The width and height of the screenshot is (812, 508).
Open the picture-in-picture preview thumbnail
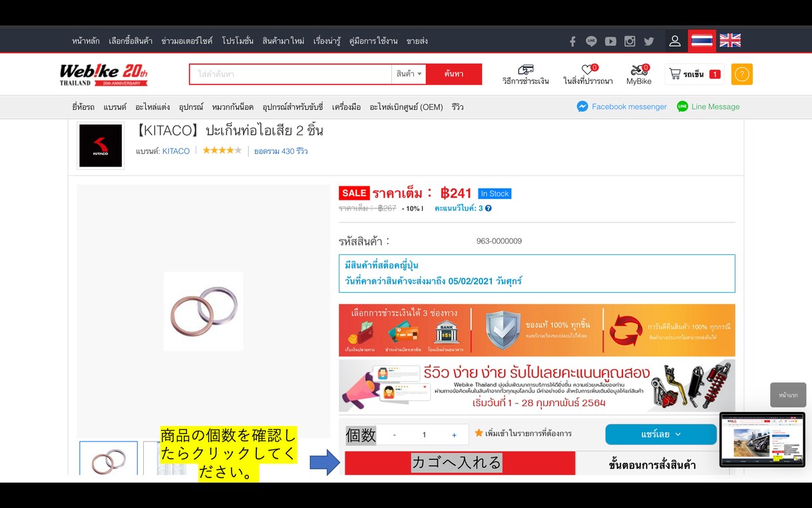tap(762, 439)
